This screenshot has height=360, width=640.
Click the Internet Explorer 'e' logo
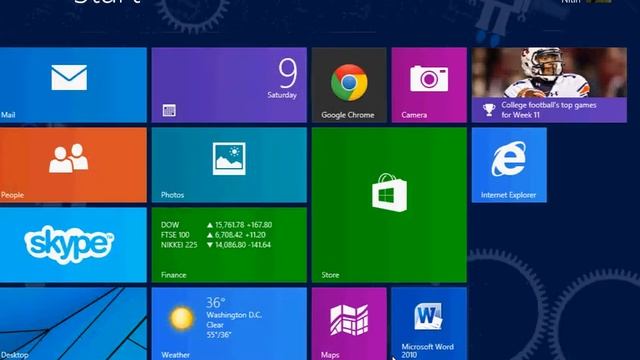pos(509,159)
